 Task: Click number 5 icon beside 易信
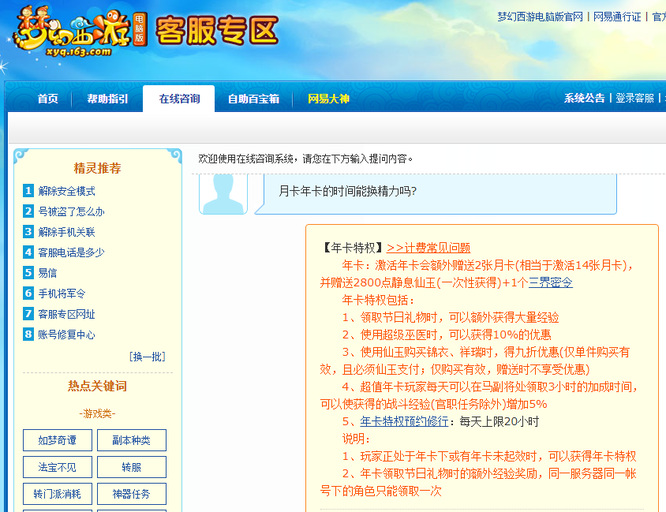[x=28, y=272]
